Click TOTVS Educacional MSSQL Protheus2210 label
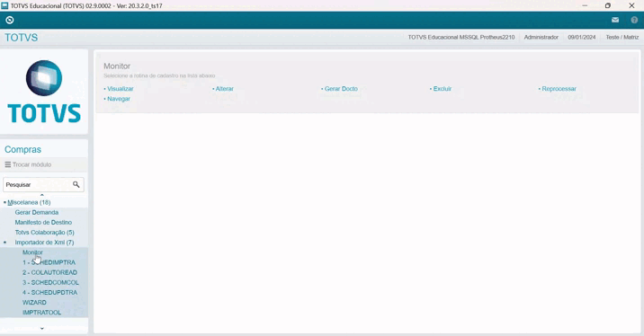The width and height of the screenshot is (644, 336). (461, 38)
